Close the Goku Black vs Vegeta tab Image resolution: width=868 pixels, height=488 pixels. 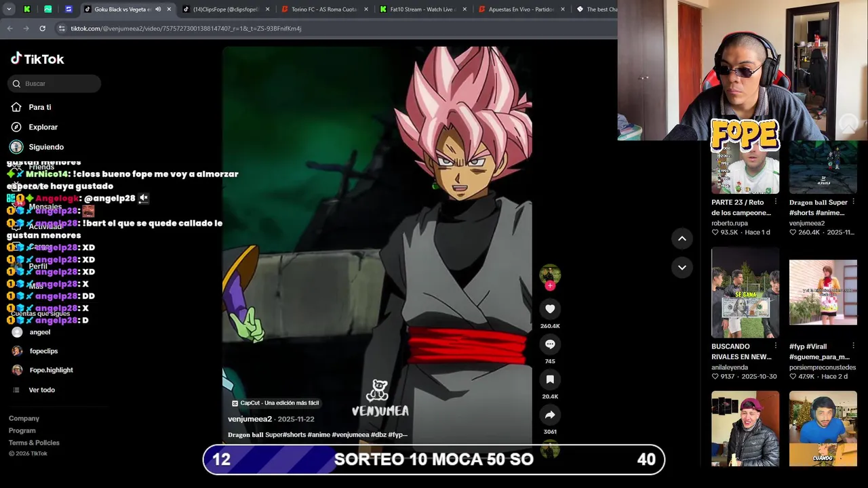[169, 9]
